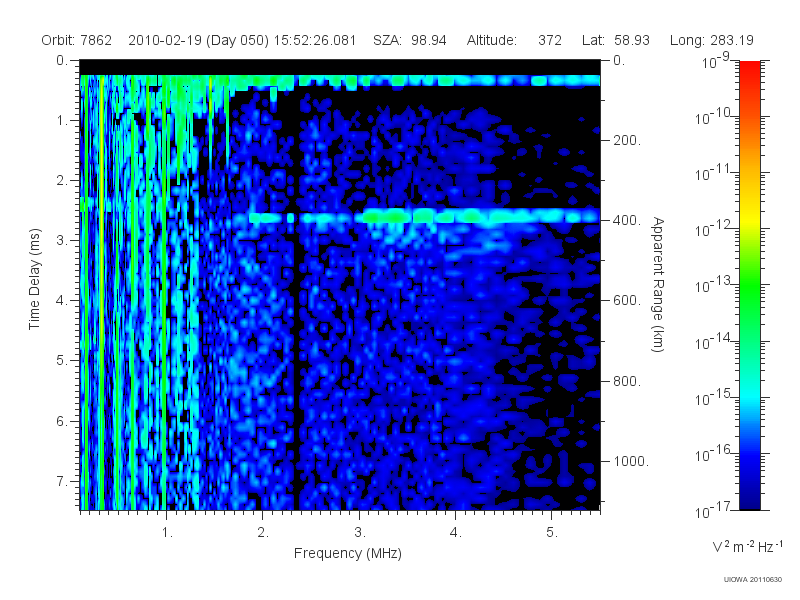Click the 10^-9 color scale label
This screenshot has width=800, height=600.
pos(716,61)
